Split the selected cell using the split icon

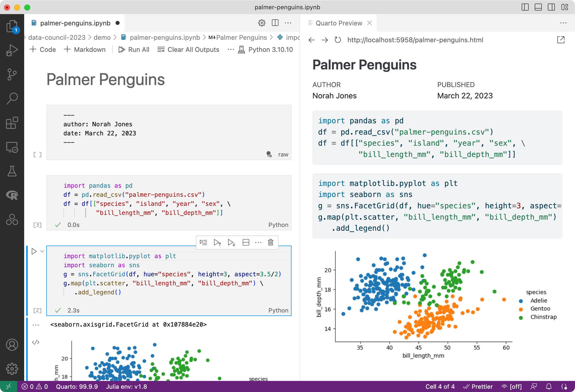tap(246, 242)
